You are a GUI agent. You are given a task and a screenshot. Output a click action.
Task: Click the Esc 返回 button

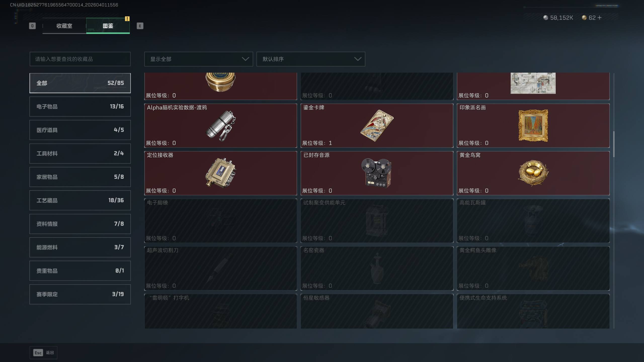pos(44,353)
